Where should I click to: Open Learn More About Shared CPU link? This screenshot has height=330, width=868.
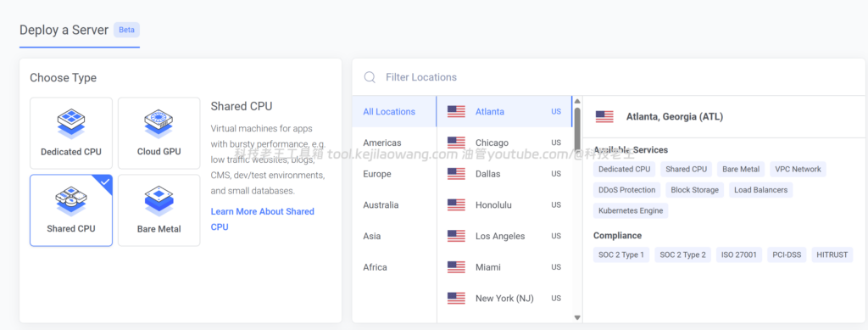click(x=263, y=219)
